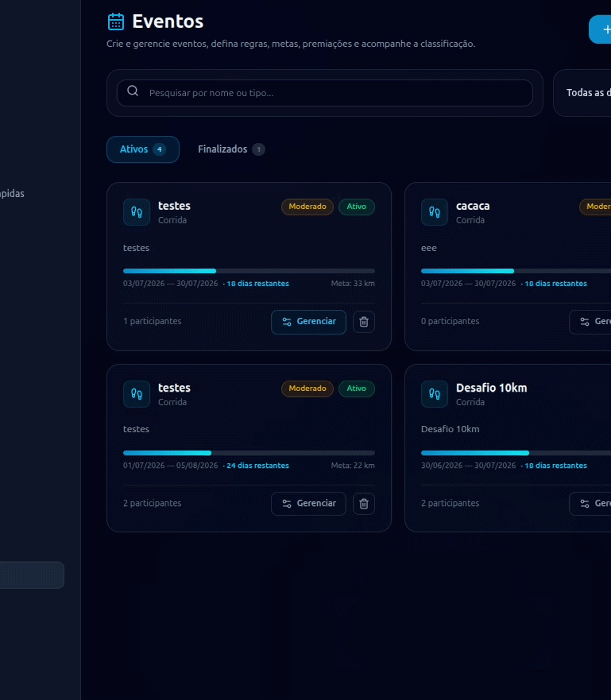Click Gerenciar on the Desafio 10km event
The image size is (611, 700).
point(590,504)
